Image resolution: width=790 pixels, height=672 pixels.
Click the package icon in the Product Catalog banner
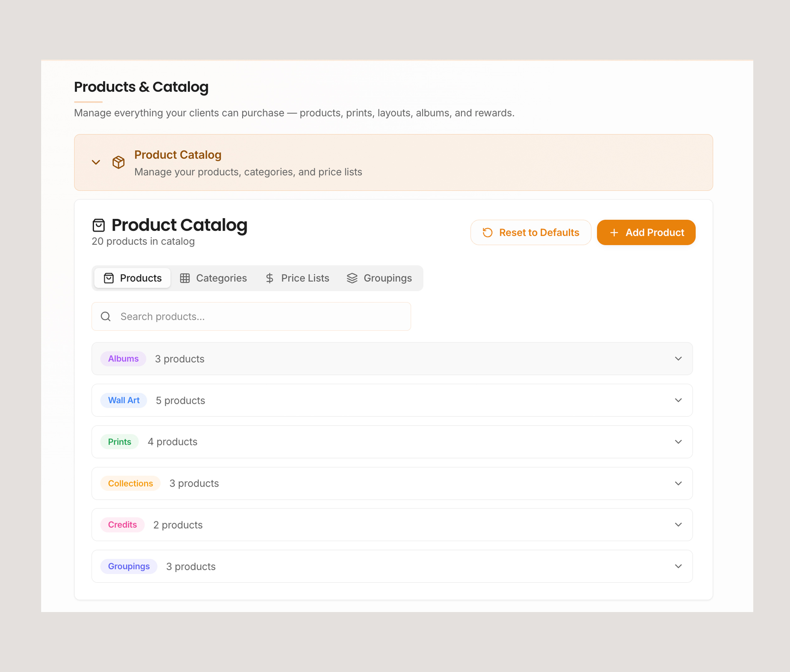click(x=118, y=162)
